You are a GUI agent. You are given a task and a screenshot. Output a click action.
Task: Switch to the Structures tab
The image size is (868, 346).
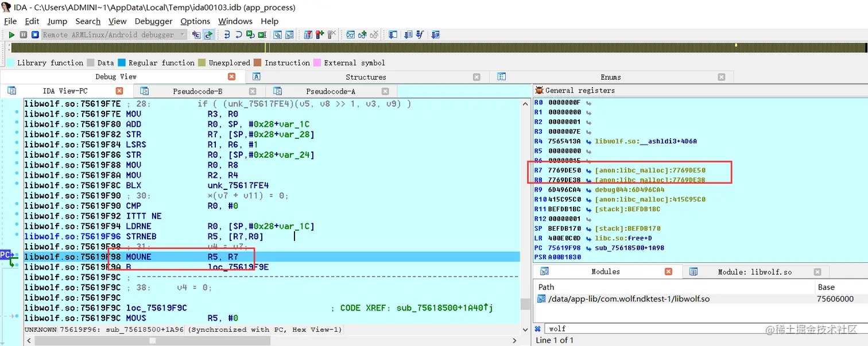[x=366, y=77]
